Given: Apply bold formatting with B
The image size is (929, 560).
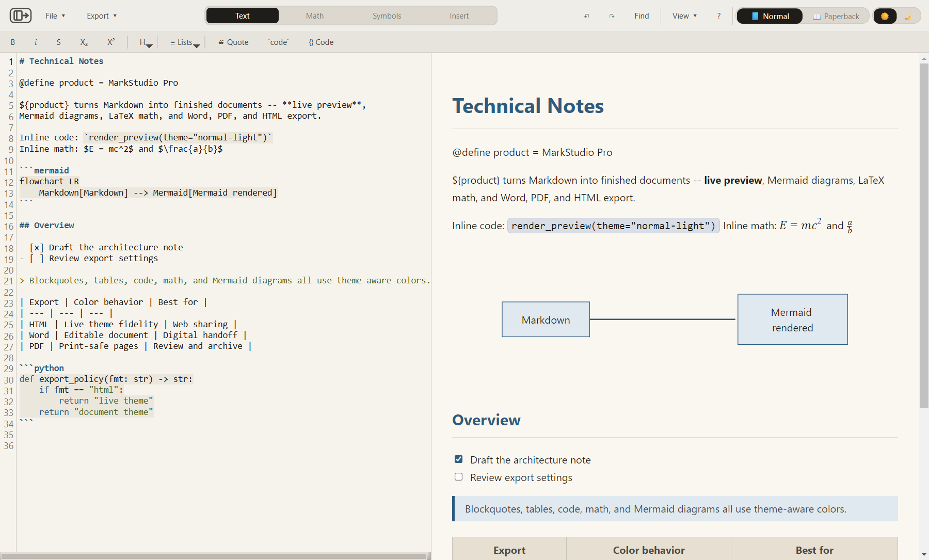Looking at the screenshot, I should pyautogui.click(x=13, y=42).
